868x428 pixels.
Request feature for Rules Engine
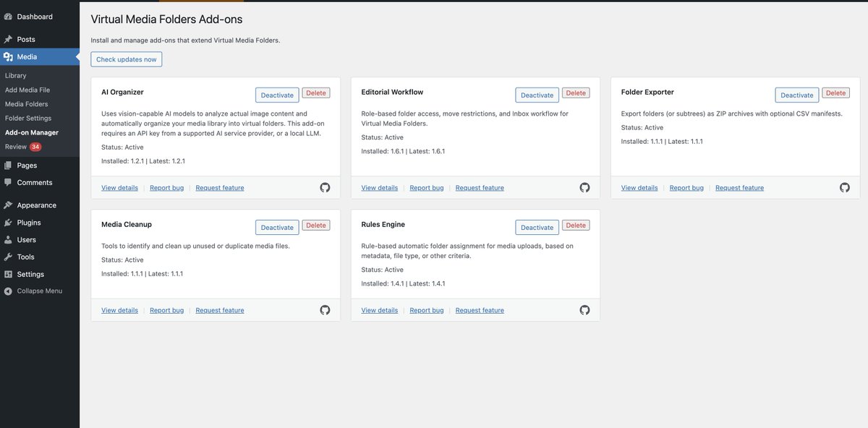pyautogui.click(x=480, y=311)
